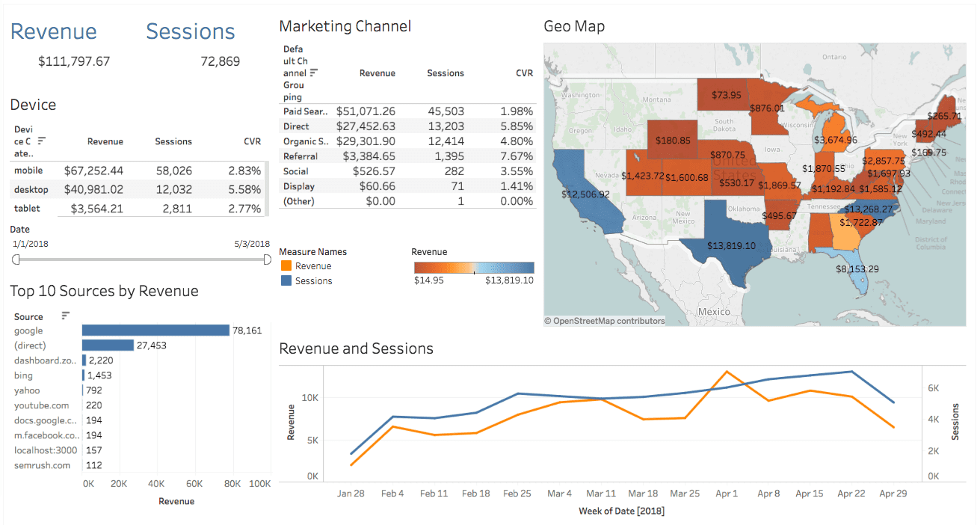Click the Referral channel row label
Viewport: 980px width, 525px height.
(301, 156)
